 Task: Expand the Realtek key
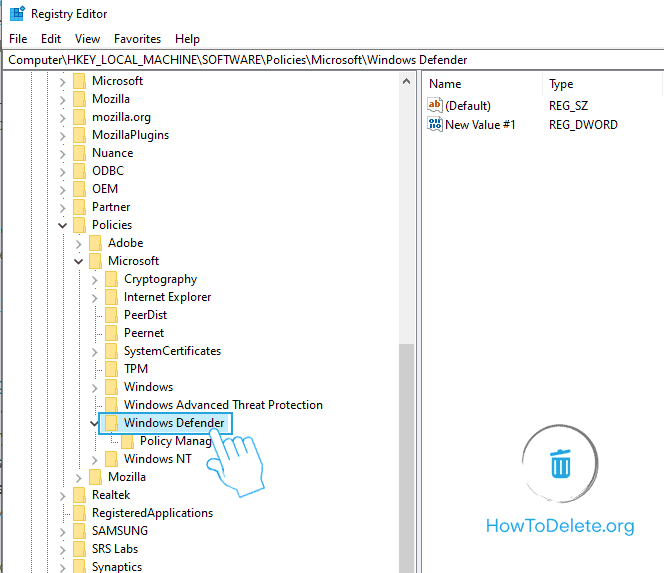[x=63, y=496]
